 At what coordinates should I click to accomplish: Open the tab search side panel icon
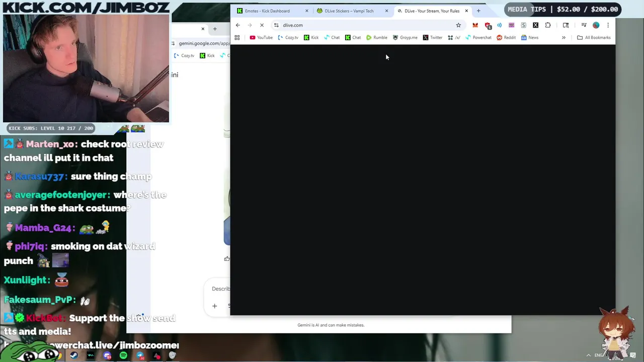click(566, 25)
